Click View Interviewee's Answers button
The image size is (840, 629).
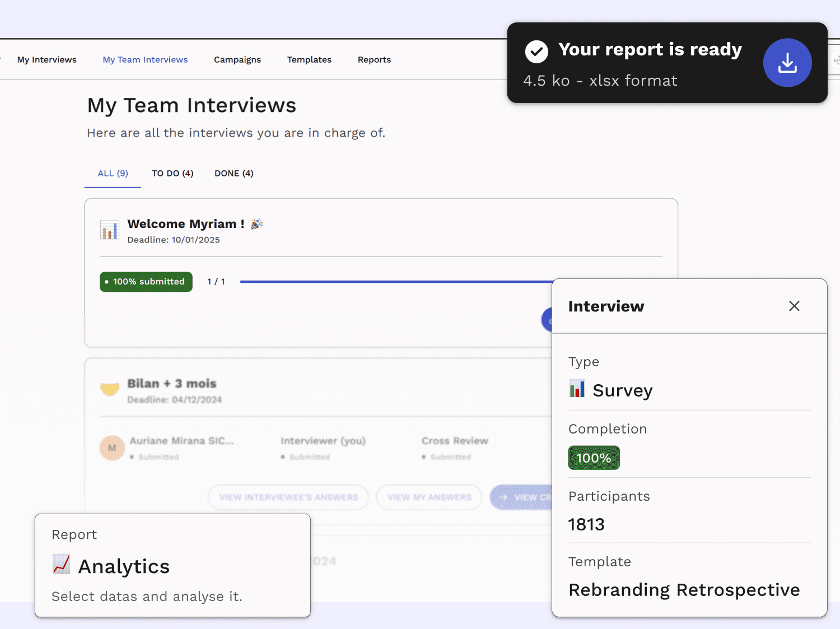[x=288, y=497]
